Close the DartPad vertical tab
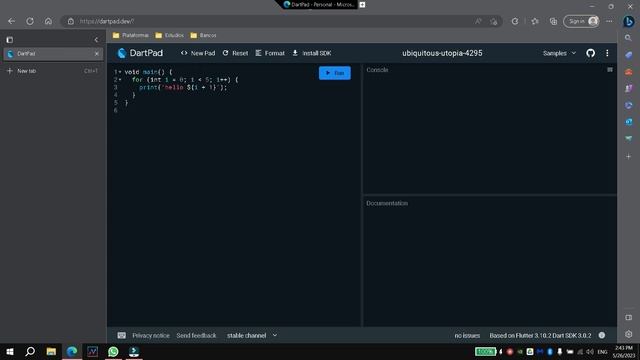Screen dimensions: 640x360 click(x=97, y=53)
